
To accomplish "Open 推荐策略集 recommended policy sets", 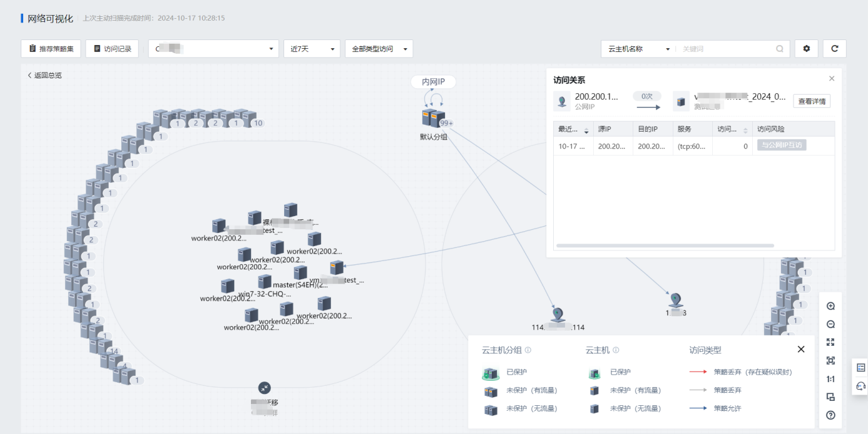I will [x=51, y=49].
